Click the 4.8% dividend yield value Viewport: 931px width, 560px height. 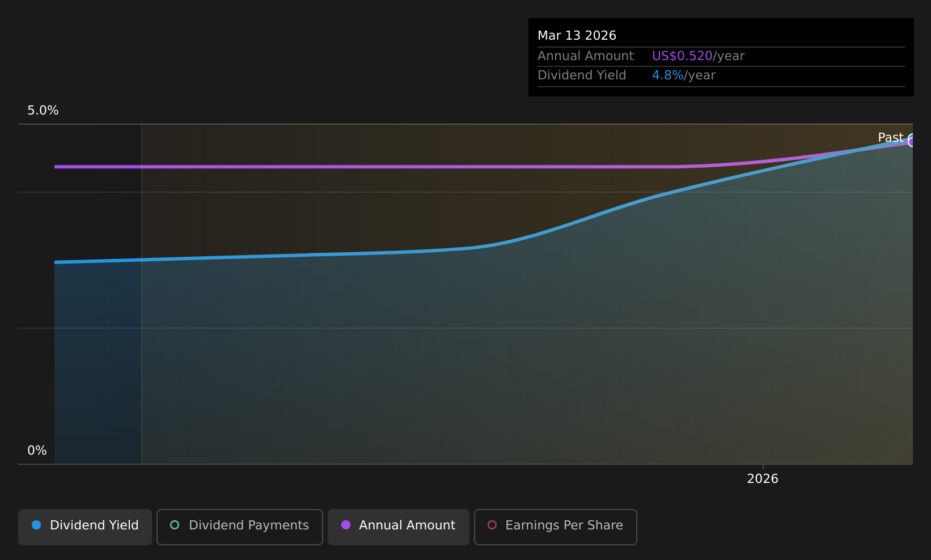point(667,75)
